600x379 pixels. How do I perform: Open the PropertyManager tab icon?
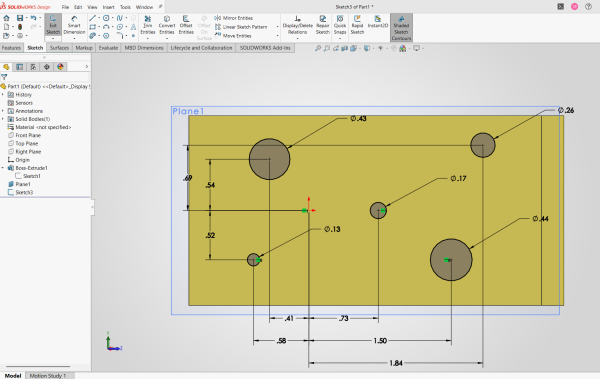(20, 67)
